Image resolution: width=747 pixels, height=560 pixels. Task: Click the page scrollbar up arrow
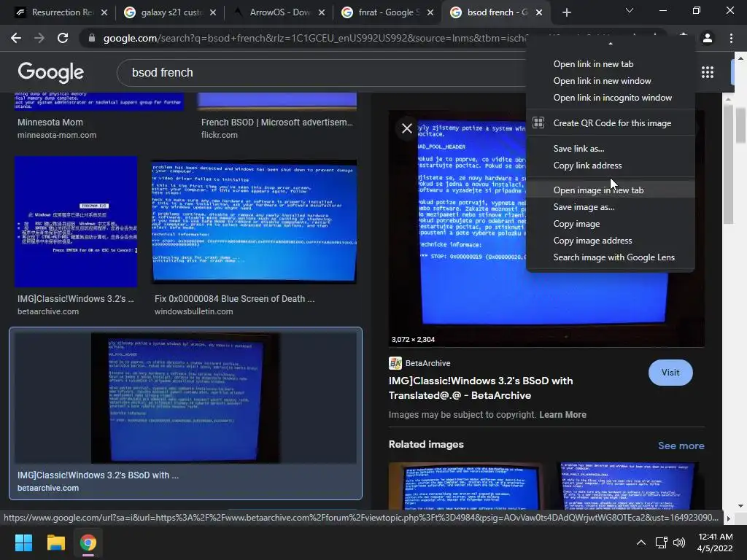740,58
